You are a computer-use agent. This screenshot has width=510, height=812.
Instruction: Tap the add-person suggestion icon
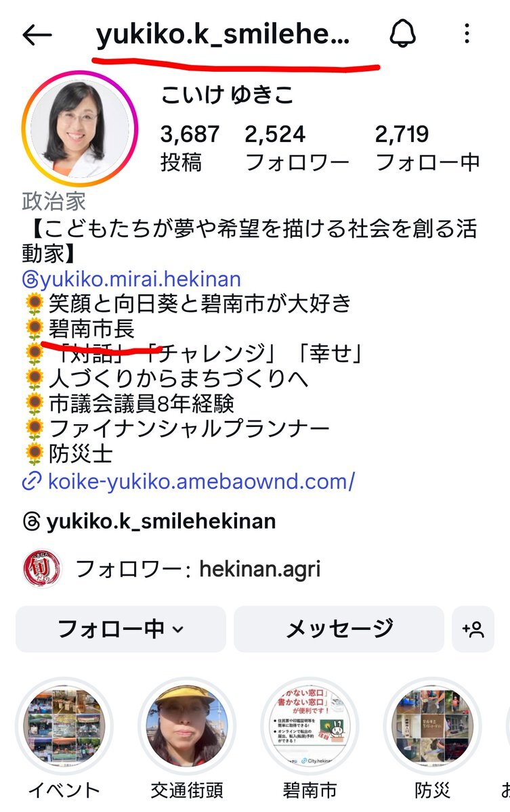click(473, 629)
